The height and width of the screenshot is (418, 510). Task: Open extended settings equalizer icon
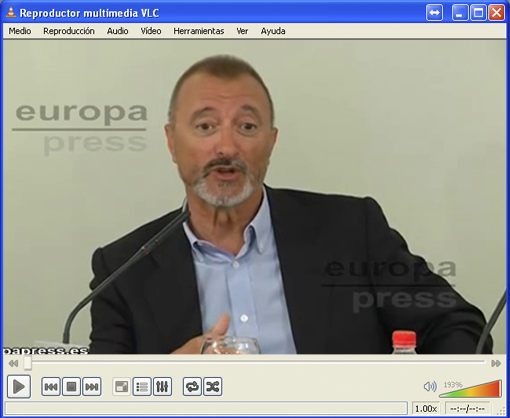click(x=162, y=387)
